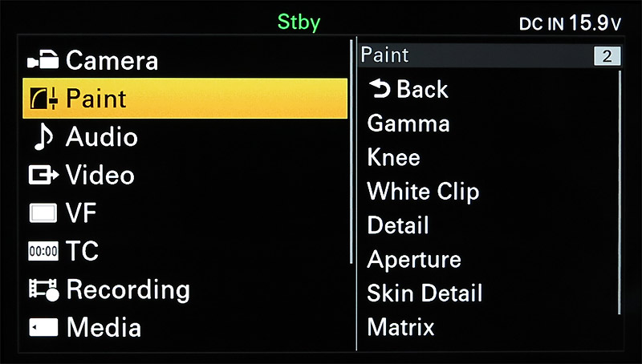This screenshot has height=364, width=642.
Task: Click the DC IN 15.9V voltage indicator
Action: pyautogui.click(x=570, y=24)
